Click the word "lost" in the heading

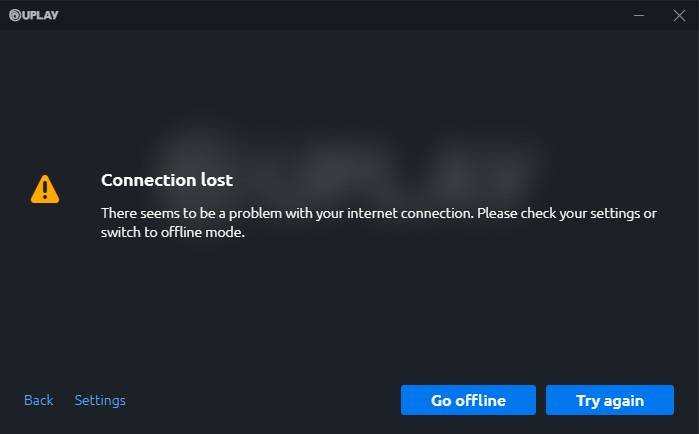click(x=217, y=180)
